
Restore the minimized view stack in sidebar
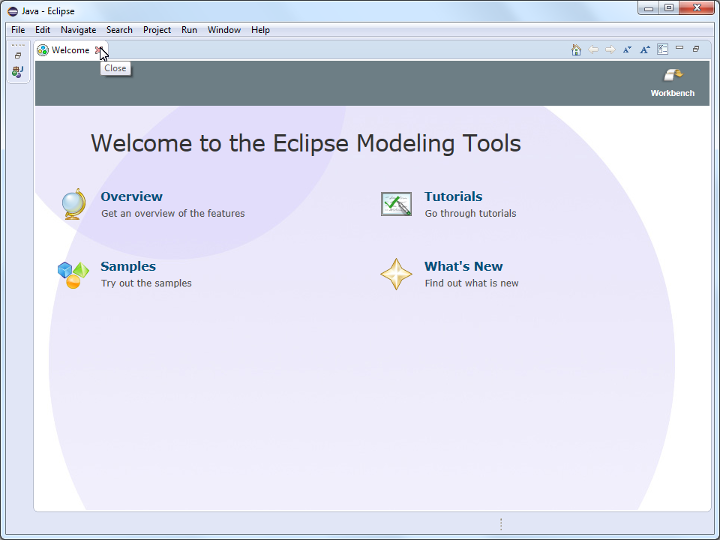[18, 56]
